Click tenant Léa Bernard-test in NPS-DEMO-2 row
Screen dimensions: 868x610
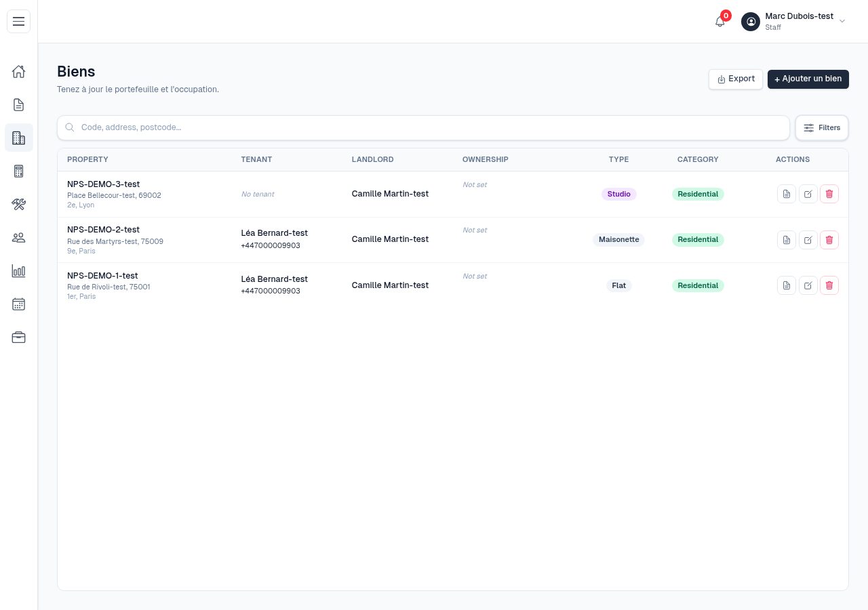(275, 233)
